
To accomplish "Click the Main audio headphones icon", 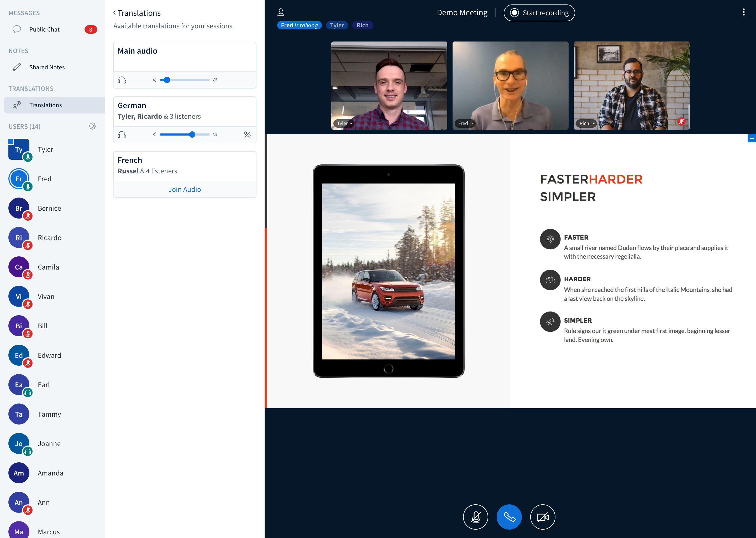I will pos(122,80).
